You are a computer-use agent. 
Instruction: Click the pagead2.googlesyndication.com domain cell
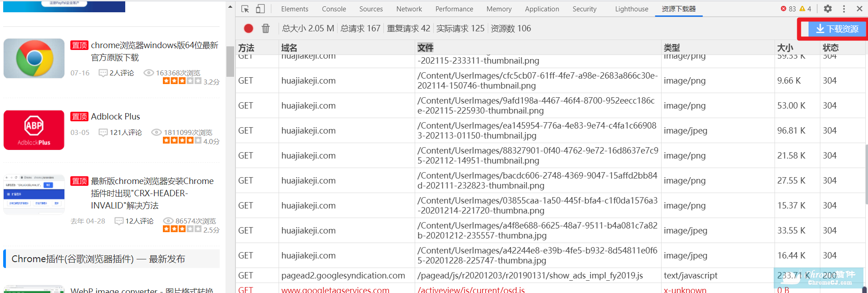[x=347, y=275]
